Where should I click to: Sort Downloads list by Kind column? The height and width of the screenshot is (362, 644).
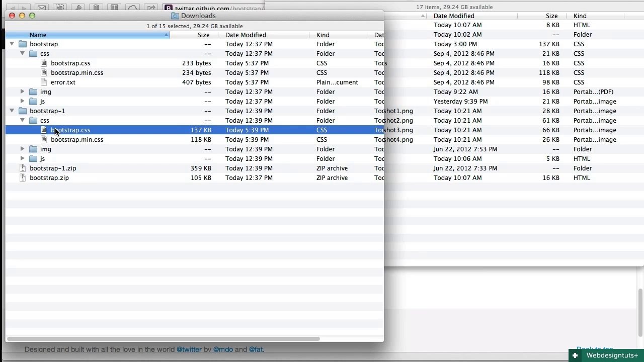click(339, 35)
